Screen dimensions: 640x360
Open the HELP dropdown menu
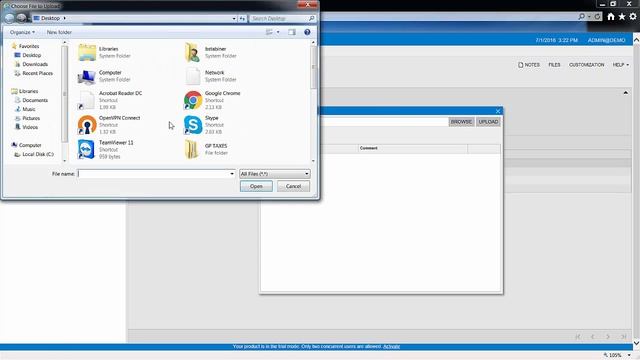[620, 65]
